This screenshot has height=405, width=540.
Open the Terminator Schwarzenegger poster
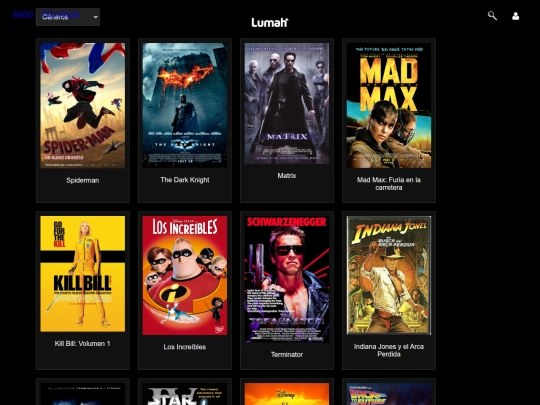(287, 279)
